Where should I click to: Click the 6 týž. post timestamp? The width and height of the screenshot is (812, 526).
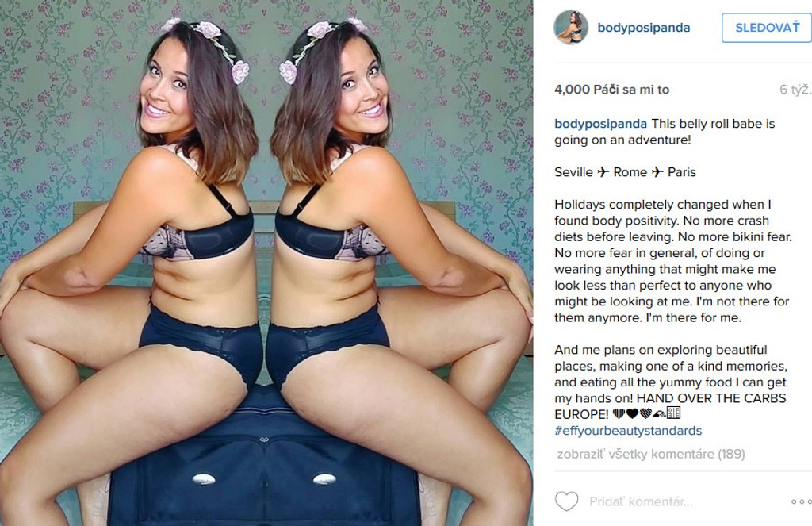[795, 90]
